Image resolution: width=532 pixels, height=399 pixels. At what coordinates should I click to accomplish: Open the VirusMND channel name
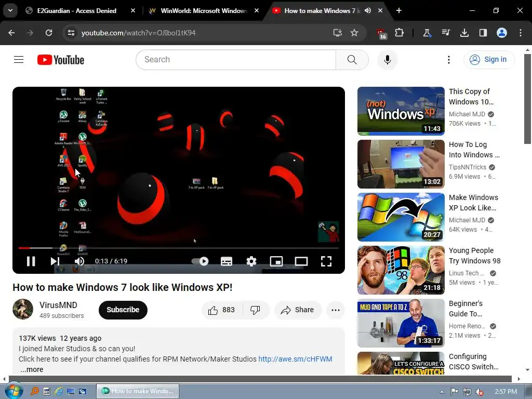58,305
